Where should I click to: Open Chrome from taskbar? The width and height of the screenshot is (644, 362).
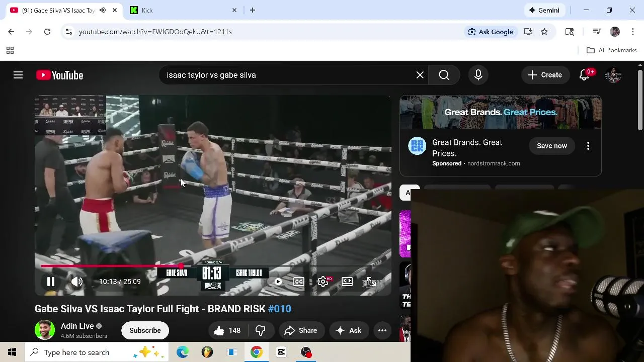pyautogui.click(x=257, y=352)
